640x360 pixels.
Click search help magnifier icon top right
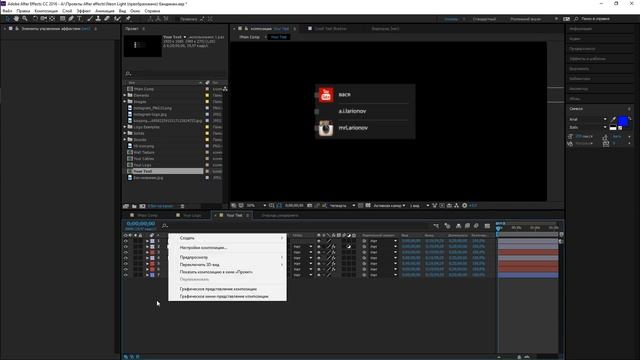click(576, 19)
